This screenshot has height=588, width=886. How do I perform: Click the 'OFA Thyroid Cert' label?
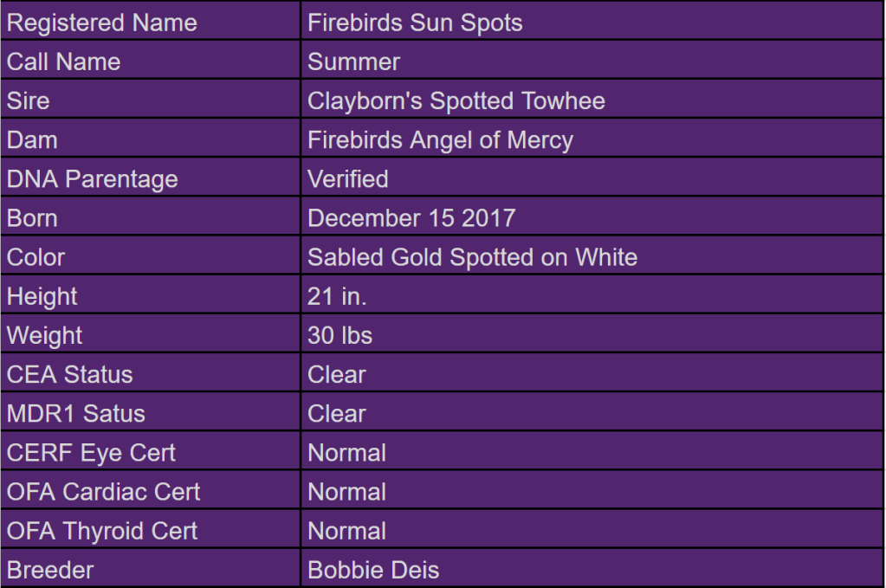tap(102, 531)
